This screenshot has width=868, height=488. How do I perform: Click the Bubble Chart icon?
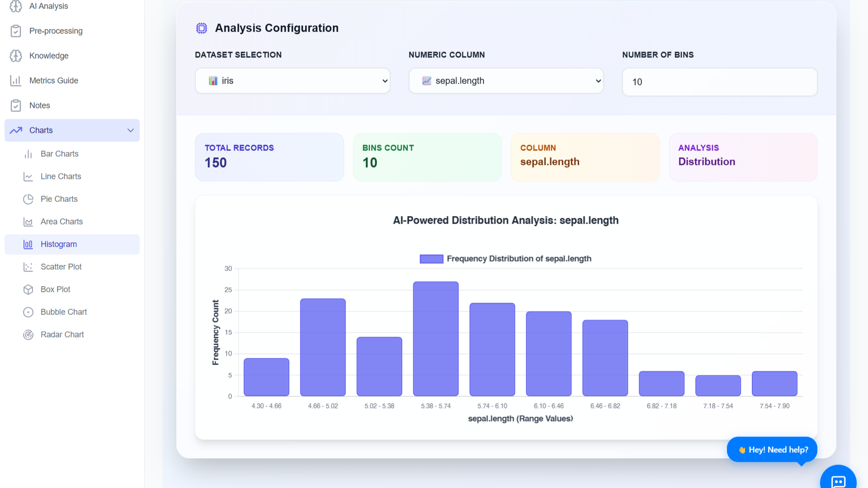click(28, 312)
